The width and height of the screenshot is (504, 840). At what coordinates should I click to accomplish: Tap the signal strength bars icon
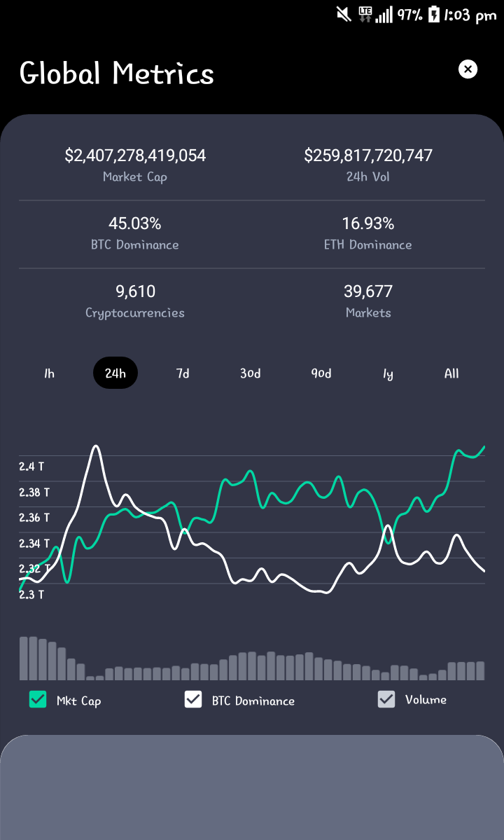(x=384, y=15)
